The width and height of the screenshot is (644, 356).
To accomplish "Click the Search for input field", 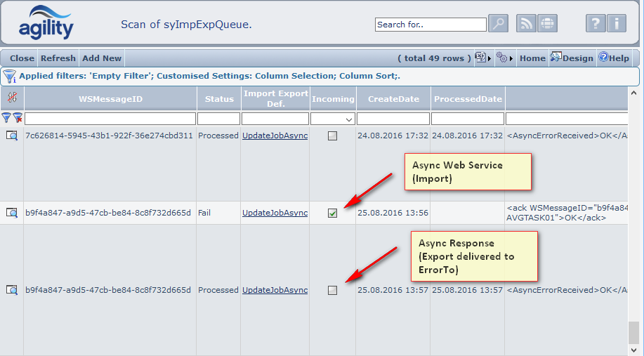I will tap(430, 25).
